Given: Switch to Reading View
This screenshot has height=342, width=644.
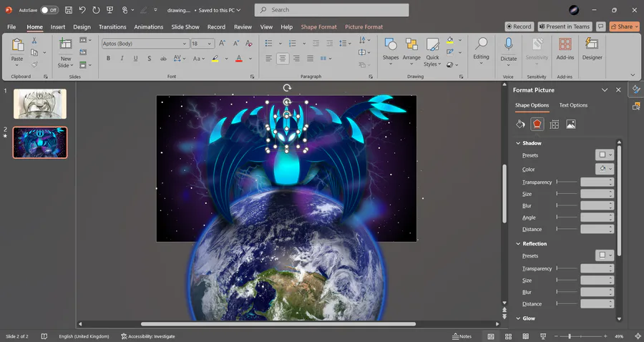Looking at the screenshot, I should (526, 336).
